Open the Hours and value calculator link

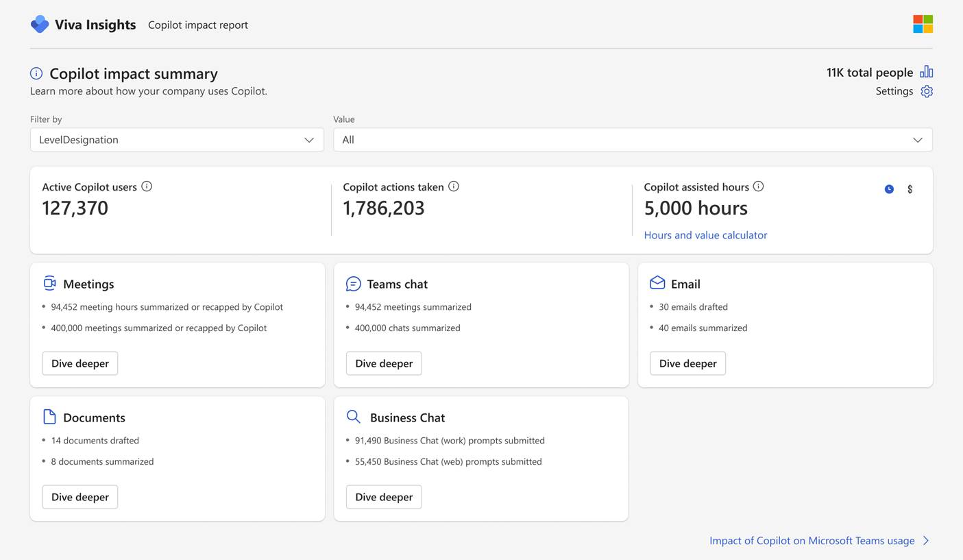705,235
